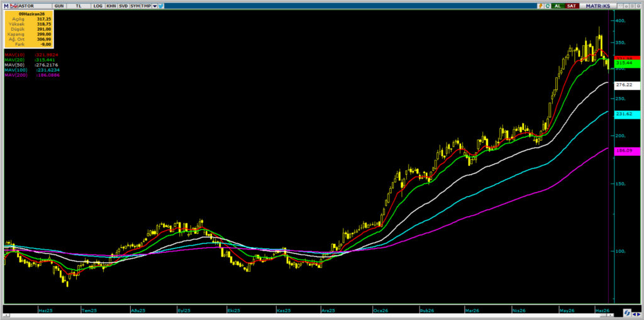Screen dimensions: 644x320
Task: Click the red SAT sell button
Action: pyautogui.click(x=571, y=6)
